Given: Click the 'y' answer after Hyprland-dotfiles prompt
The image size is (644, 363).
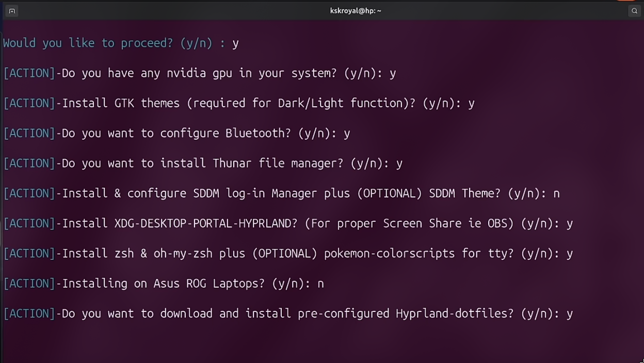Looking at the screenshot, I should (x=570, y=314).
